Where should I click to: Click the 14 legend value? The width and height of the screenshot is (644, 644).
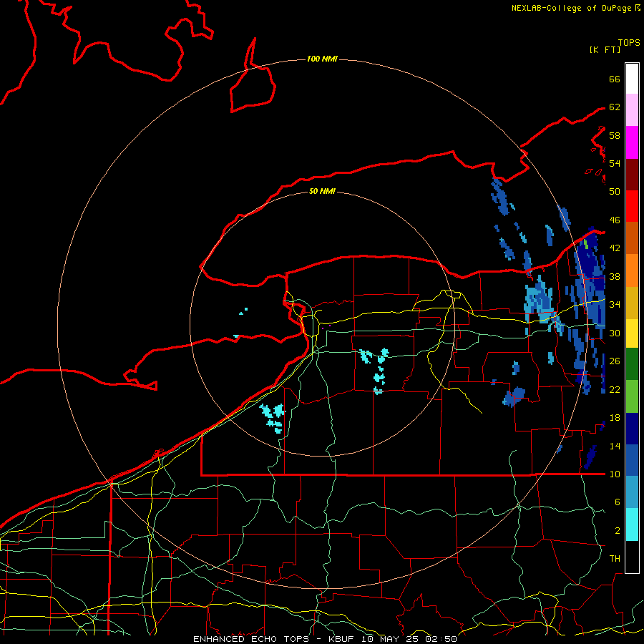point(615,446)
